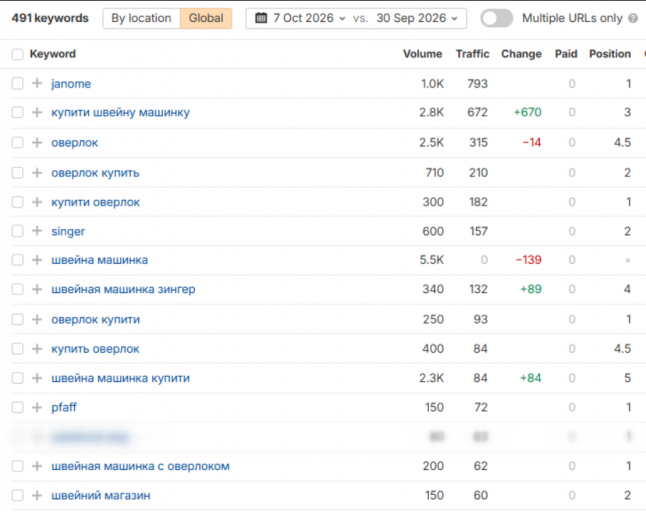Open the швейна машинка купити keyword link
Screen dimensions: 646x512
tap(120, 378)
